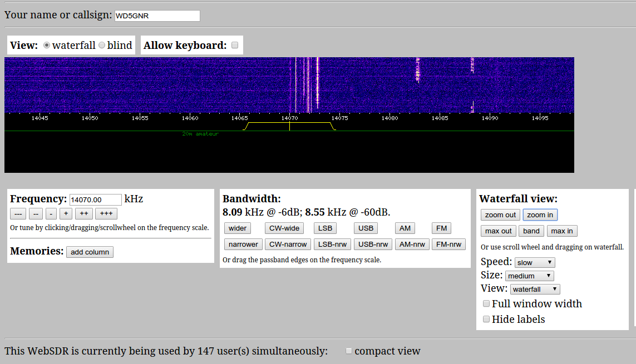Click the '---' frequency step down button
This screenshot has height=364, width=636.
point(18,214)
